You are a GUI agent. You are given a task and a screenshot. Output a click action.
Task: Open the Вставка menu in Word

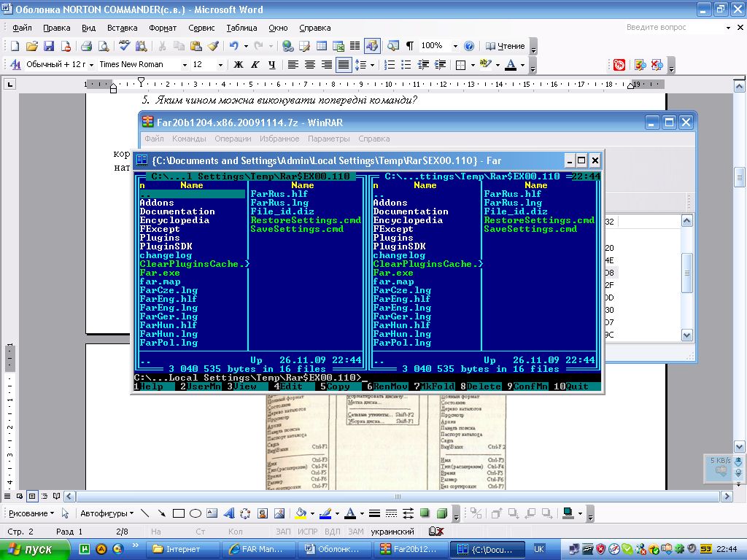coord(122,28)
